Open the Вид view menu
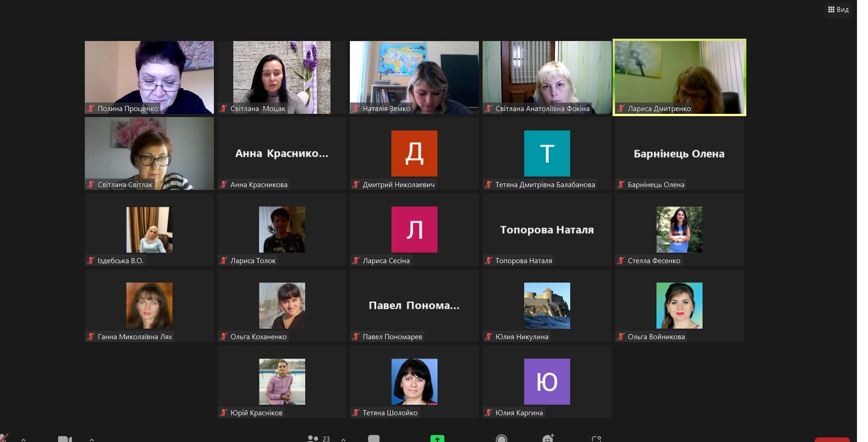The image size is (868, 442). pyautogui.click(x=838, y=9)
